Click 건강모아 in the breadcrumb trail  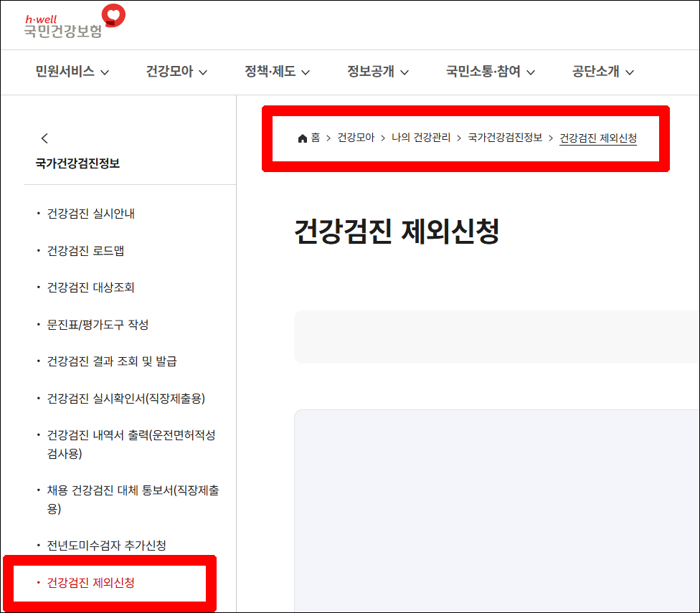(356, 138)
